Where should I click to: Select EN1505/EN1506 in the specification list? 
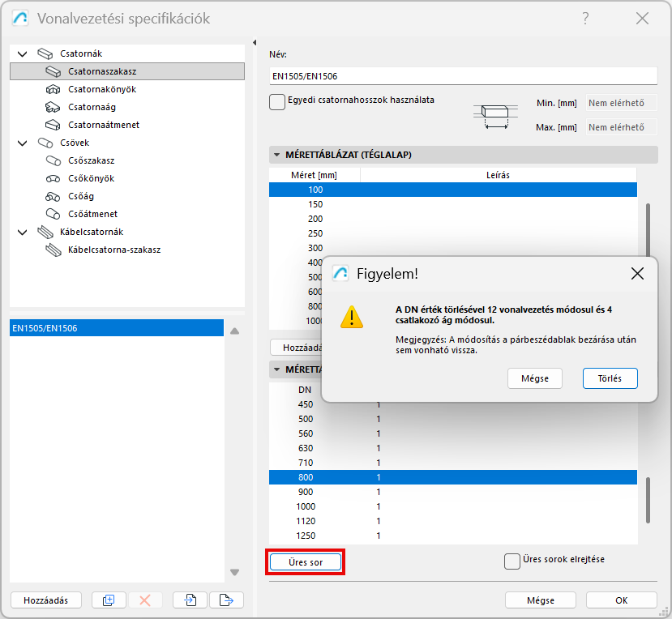click(117, 328)
